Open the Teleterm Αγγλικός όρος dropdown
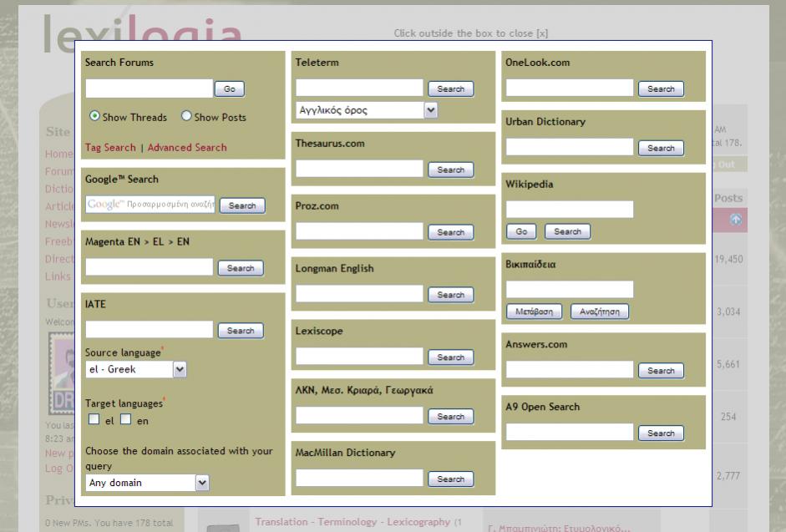Image resolution: width=786 pixels, height=532 pixels. tap(367, 110)
